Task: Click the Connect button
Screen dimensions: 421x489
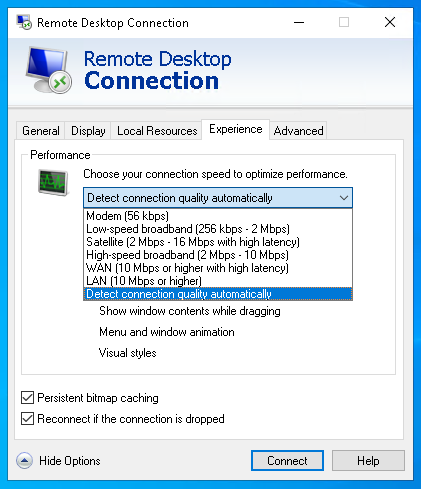Action: tap(287, 461)
